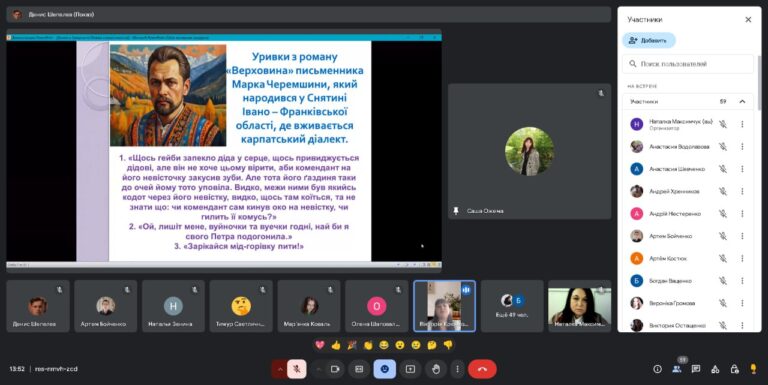Select Наталка Максимчук camera tile
The image size is (768, 385).
(x=579, y=306)
